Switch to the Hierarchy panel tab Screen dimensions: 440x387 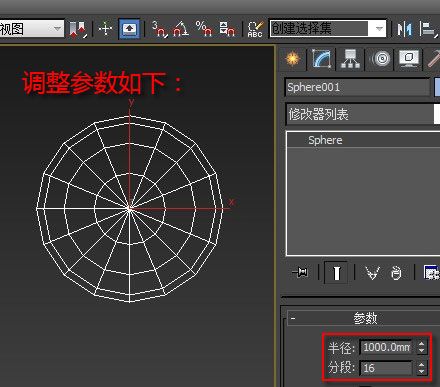[350, 59]
